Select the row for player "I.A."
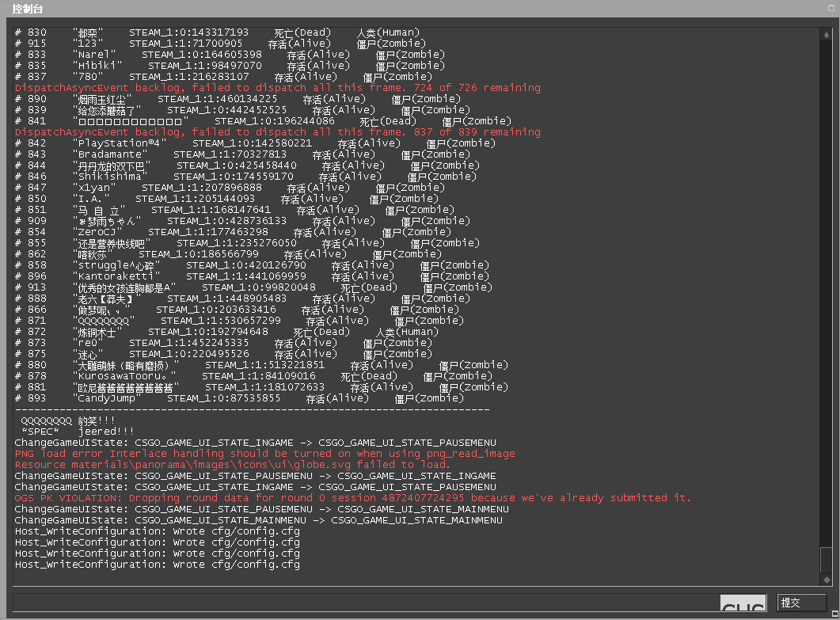This screenshot has width=840, height=620. click(226, 199)
